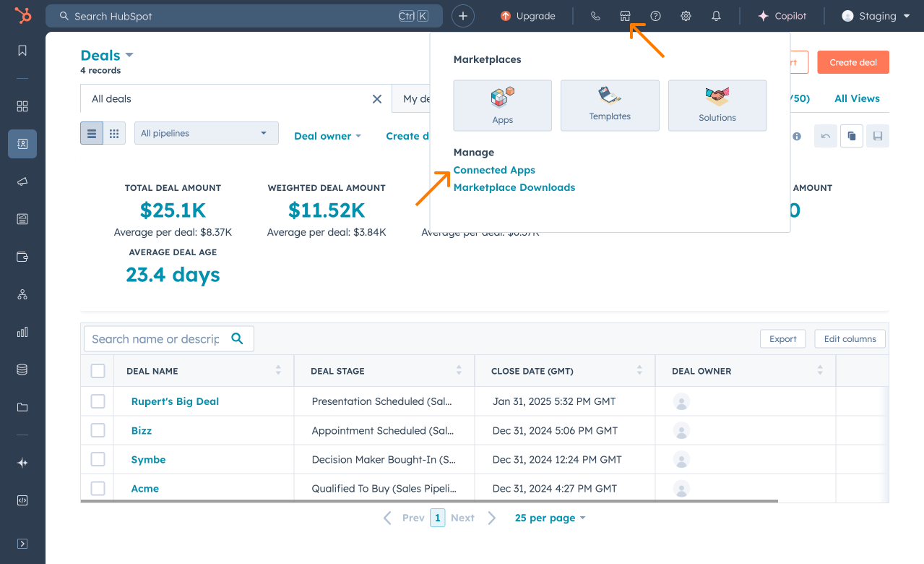
Task: Open Marketing megaphone sidebar icon
Action: [x=22, y=181]
